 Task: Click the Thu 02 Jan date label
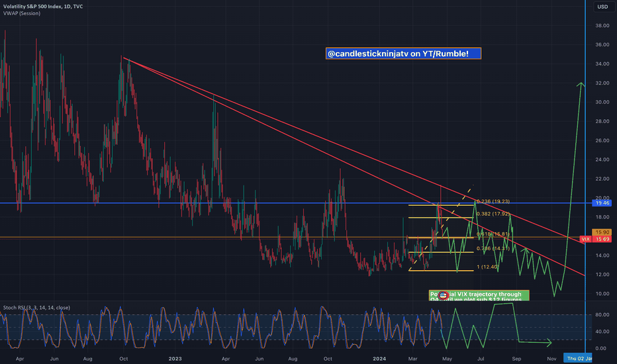pos(579,358)
